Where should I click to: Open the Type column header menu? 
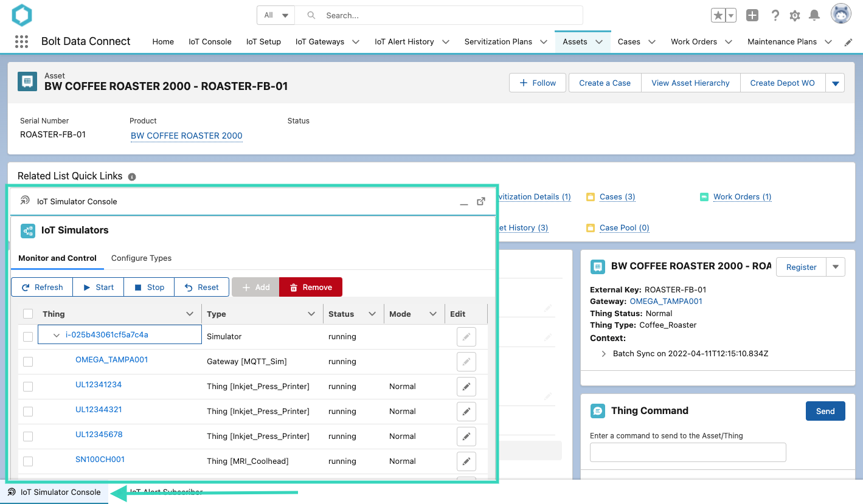point(311,314)
